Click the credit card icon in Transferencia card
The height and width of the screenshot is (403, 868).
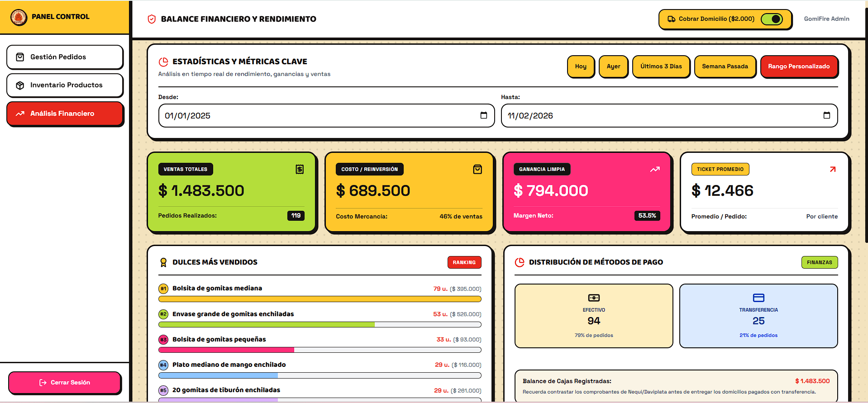pyautogui.click(x=758, y=298)
